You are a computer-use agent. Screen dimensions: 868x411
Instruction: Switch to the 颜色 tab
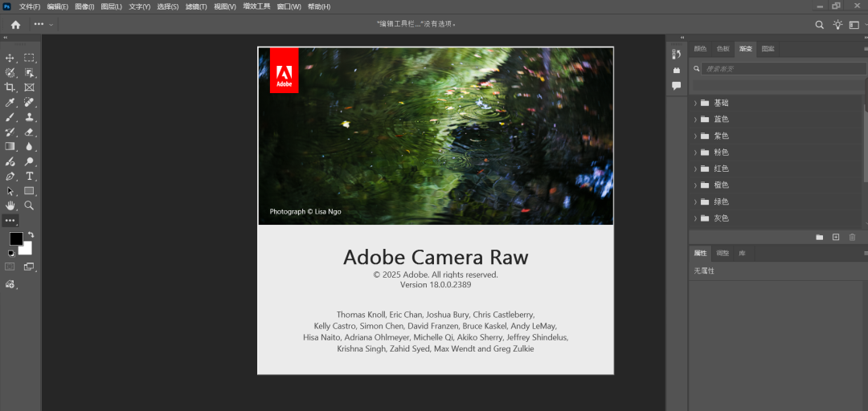pos(700,49)
